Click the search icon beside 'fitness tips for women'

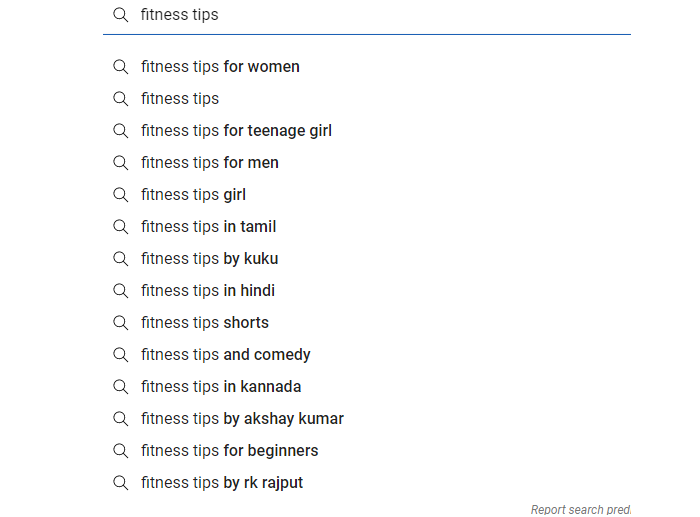point(121,67)
